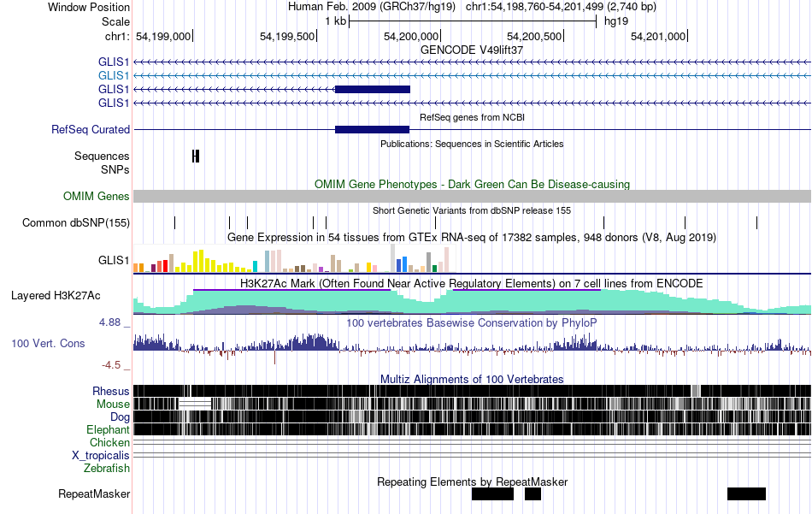Open Publications: Sequences in Scientific Articles title
The image size is (812, 514).
point(472,144)
